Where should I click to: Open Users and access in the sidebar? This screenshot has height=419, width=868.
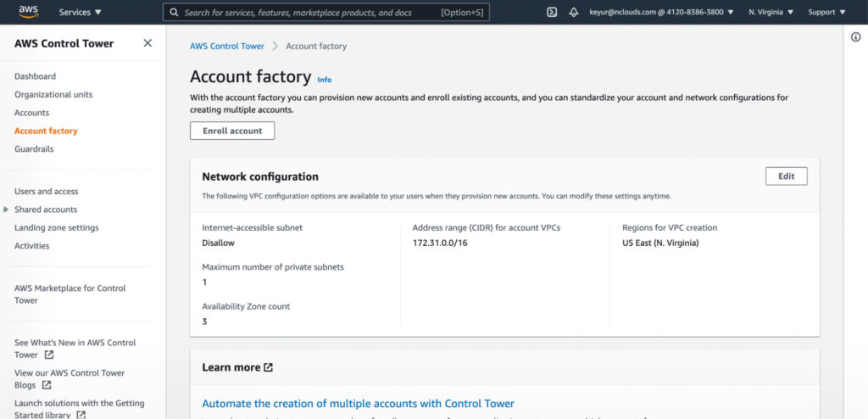click(x=47, y=192)
